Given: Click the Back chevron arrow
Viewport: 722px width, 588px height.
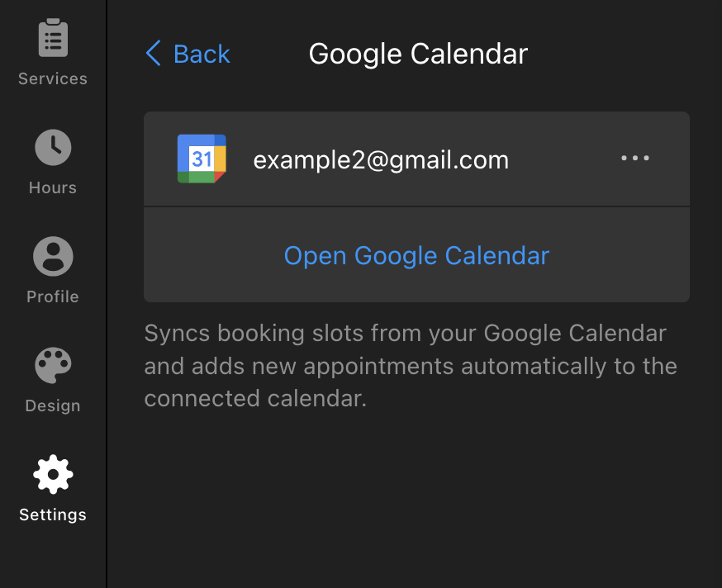Looking at the screenshot, I should coord(154,55).
